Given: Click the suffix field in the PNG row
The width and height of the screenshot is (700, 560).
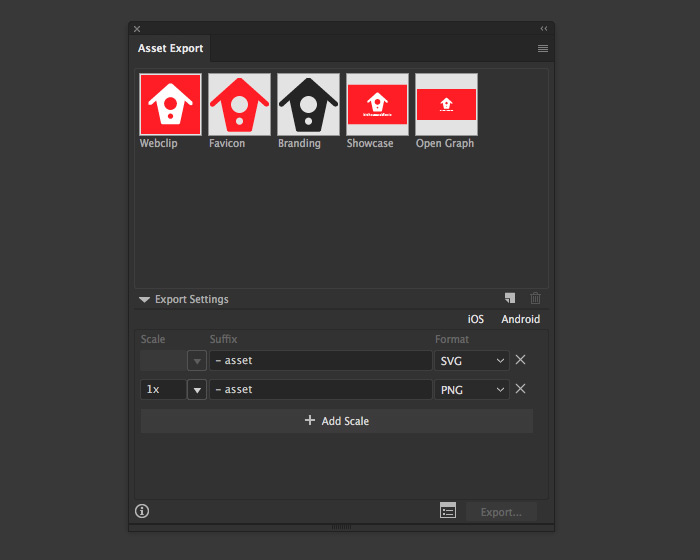Looking at the screenshot, I should pos(320,390).
